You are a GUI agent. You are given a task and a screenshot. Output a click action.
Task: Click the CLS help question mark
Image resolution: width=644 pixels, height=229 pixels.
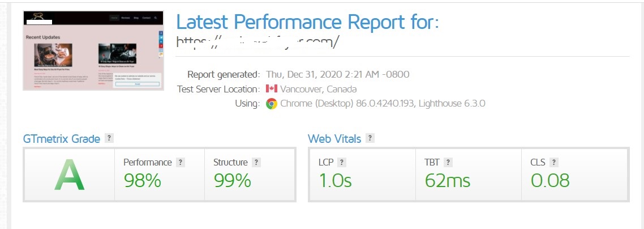[554, 162]
